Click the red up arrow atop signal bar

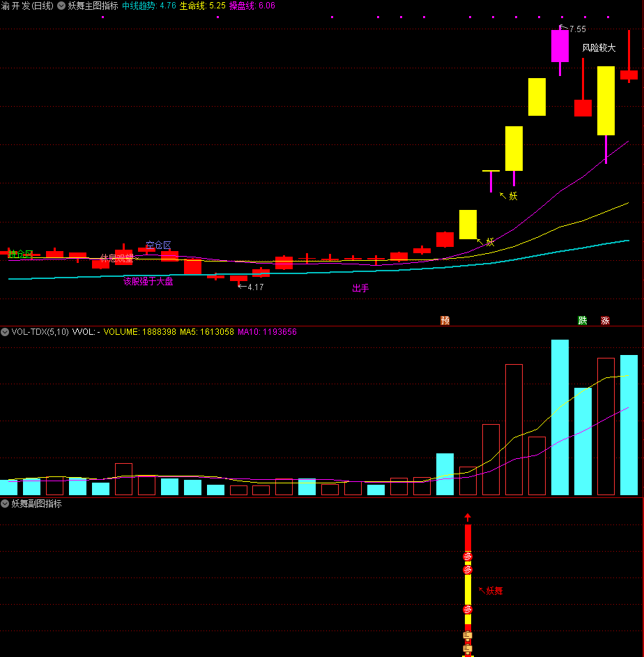tap(468, 518)
